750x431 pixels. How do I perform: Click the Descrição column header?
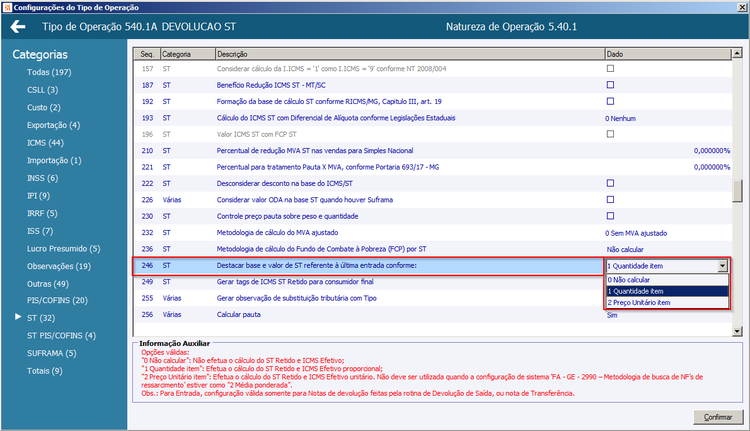point(410,54)
